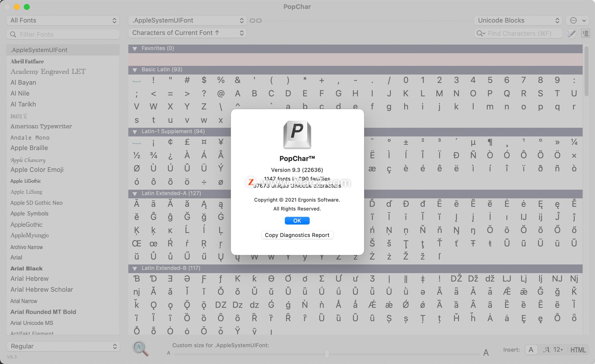Select American Typewriter font
Screen dimensions: 595x364
(x=41, y=126)
